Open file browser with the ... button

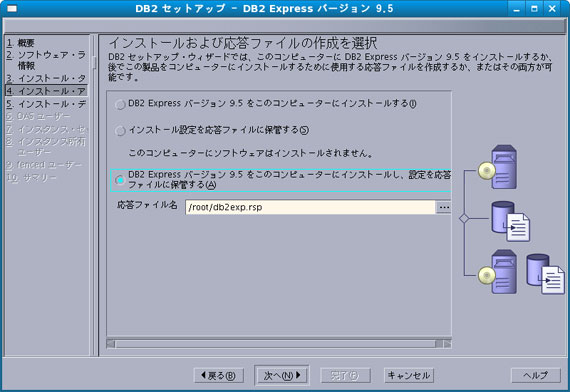tap(443, 207)
